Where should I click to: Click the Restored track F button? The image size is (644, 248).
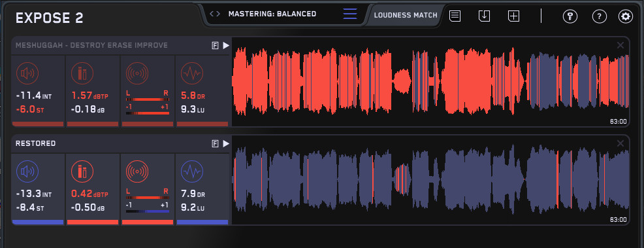[x=215, y=143]
